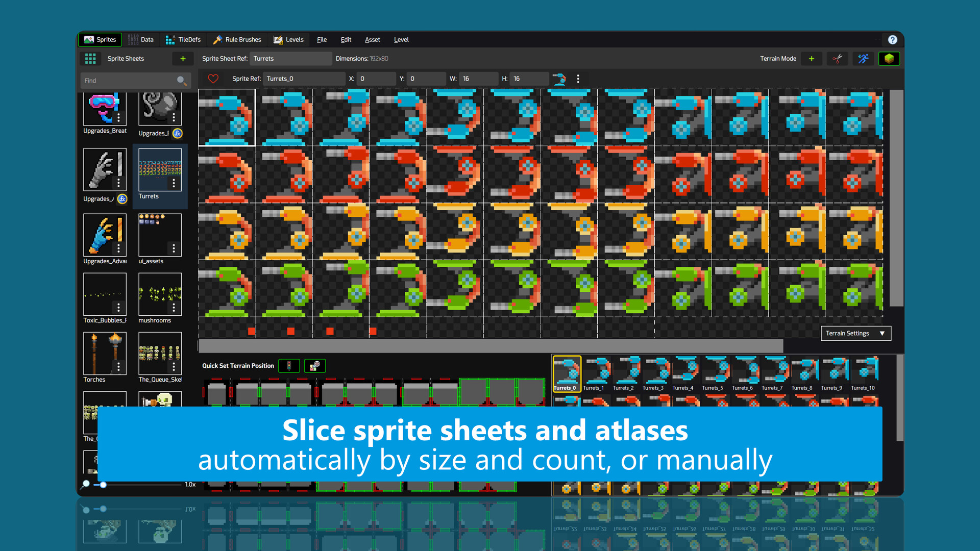Open the Rule Brushes tab
The height and width of the screenshot is (551, 980).
(237, 40)
